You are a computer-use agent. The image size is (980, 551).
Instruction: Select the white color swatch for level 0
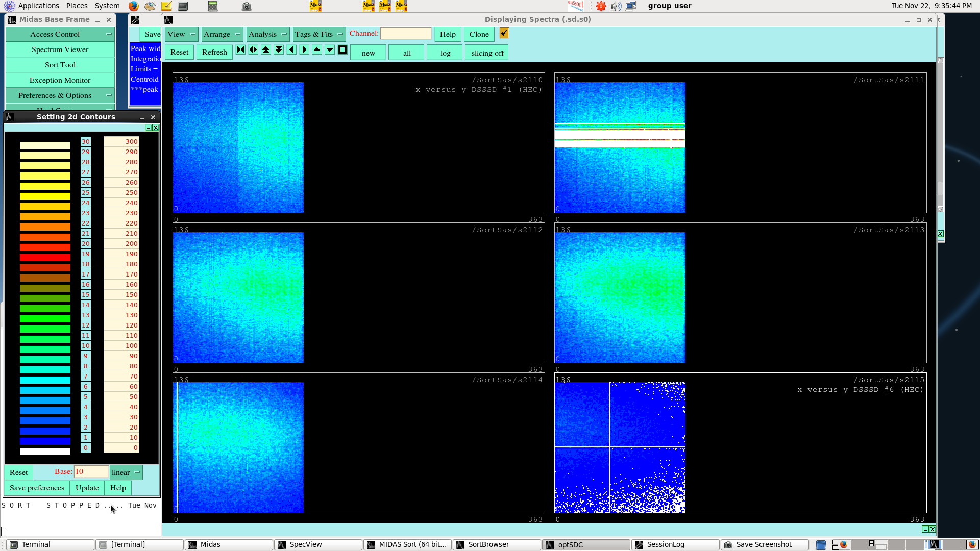point(45,451)
